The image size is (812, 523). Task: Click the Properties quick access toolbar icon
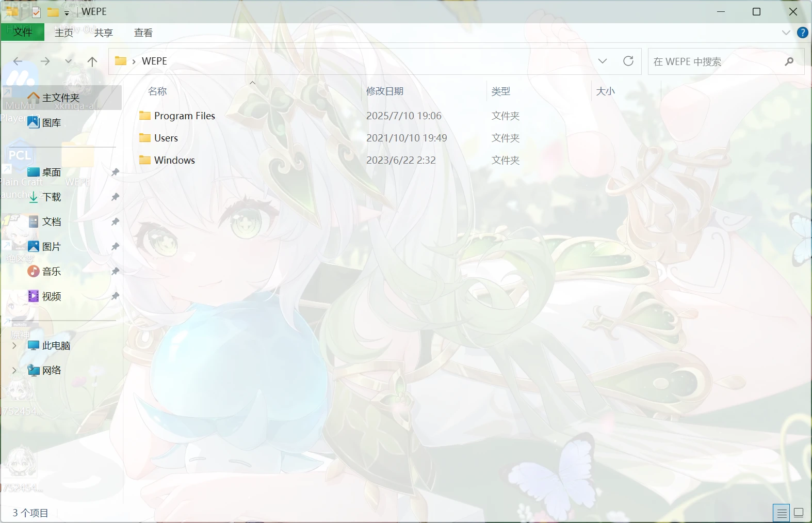(x=36, y=12)
